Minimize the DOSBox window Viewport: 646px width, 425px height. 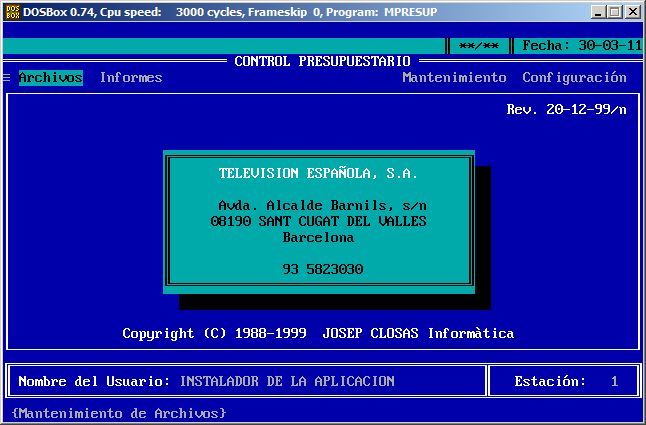598,12
